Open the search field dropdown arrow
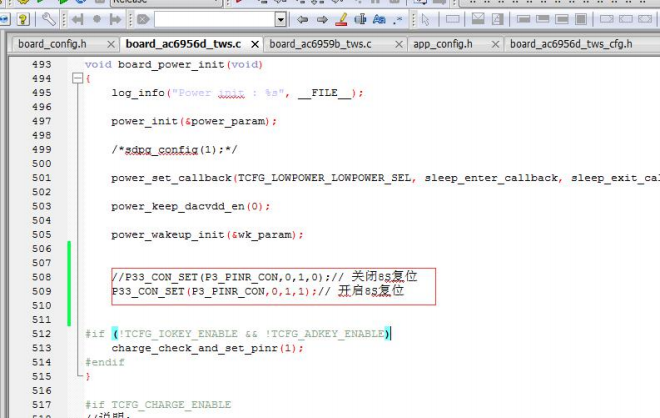 281,19
